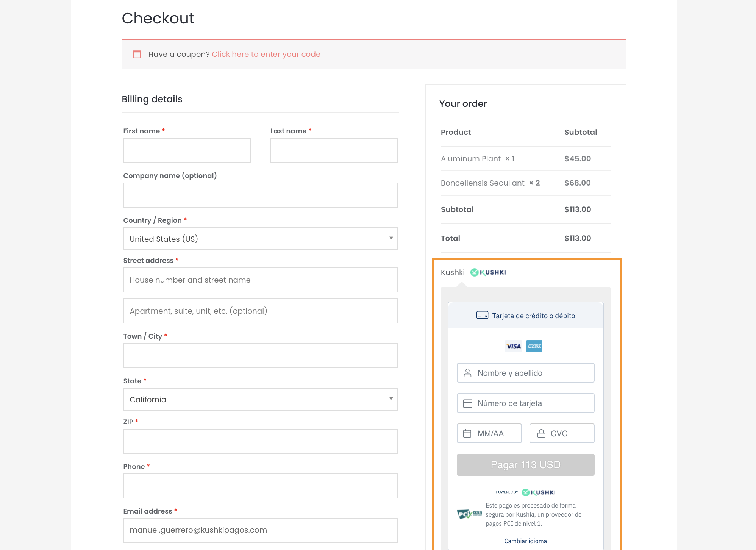Viewport: 756px width, 550px height.
Task: Focus the First name input field
Action: (x=187, y=150)
